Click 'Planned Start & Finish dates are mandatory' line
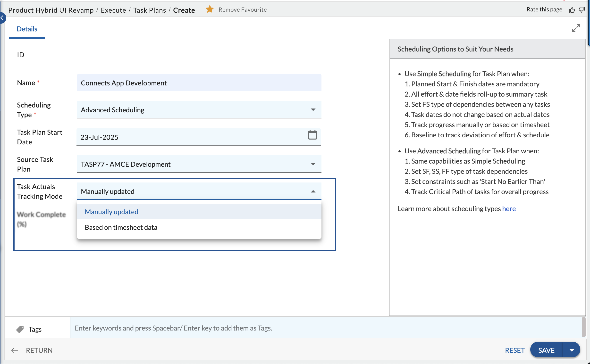This screenshot has height=364, width=590. (x=472, y=84)
